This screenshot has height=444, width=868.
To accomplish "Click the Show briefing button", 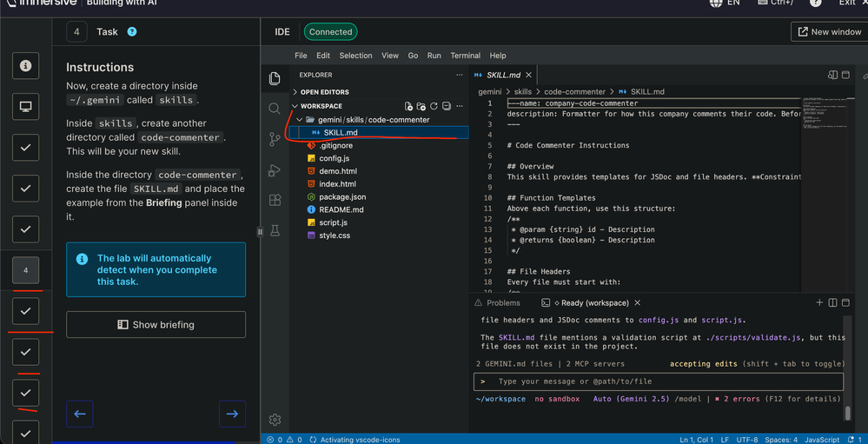I will click(x=156, y=325).
